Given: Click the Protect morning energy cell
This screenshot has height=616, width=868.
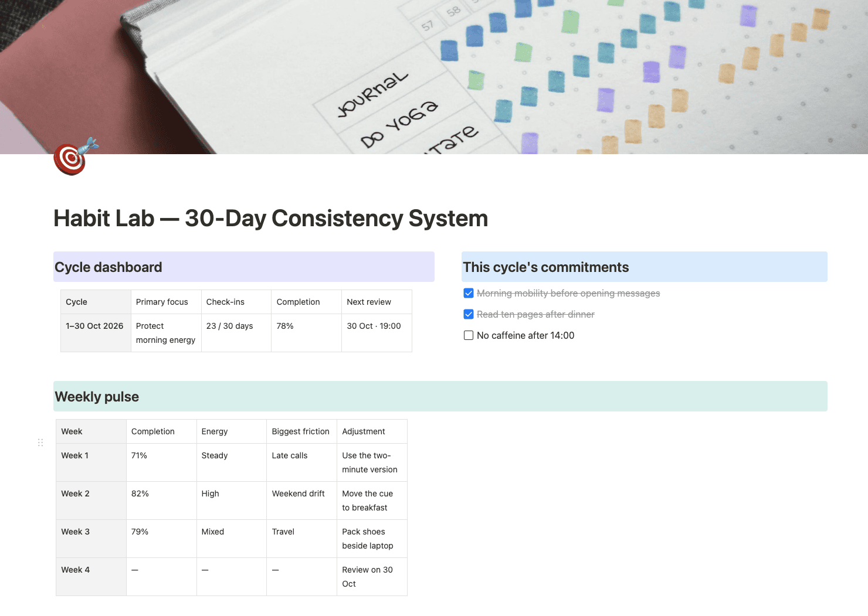Looking at the screenshot, I should (x=166, y=333).
